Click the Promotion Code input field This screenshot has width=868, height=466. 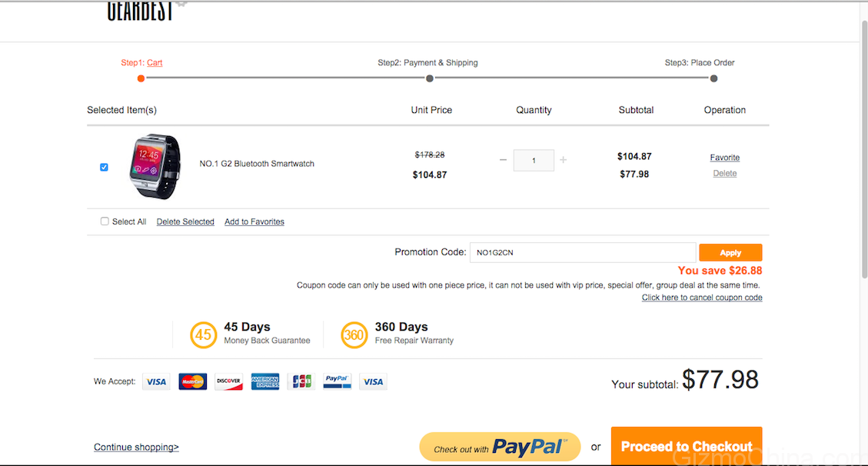(x=583, y=252)
